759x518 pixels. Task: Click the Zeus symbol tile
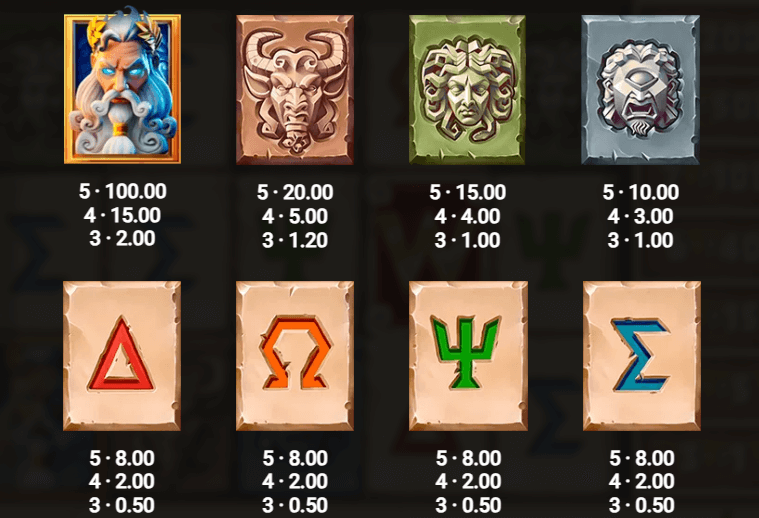click(122, 88)
